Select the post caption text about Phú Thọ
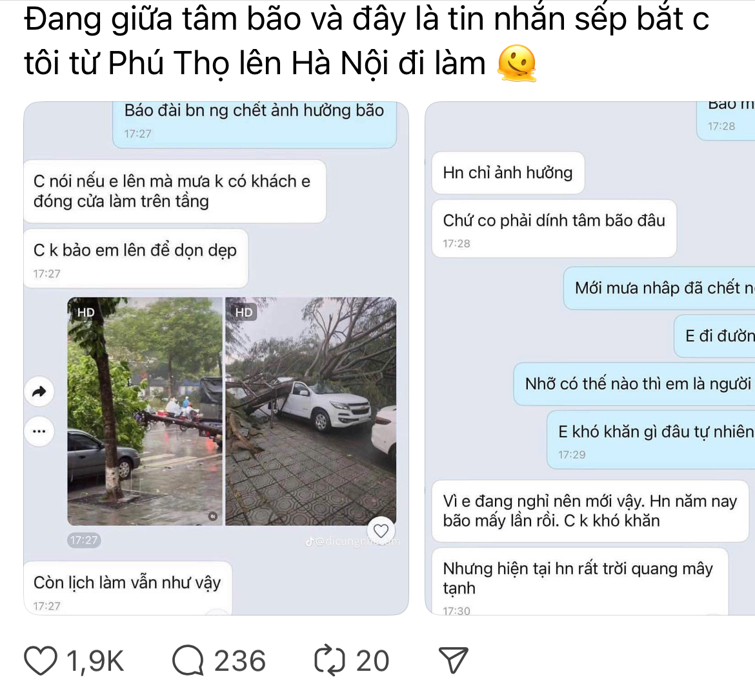 click(x=367, y=41)
